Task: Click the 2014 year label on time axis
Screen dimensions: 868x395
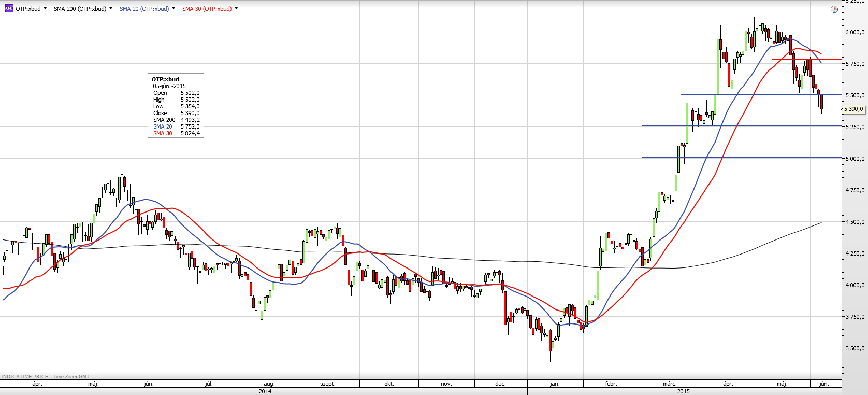Action: pyautogui.click(x=265, y=391)
